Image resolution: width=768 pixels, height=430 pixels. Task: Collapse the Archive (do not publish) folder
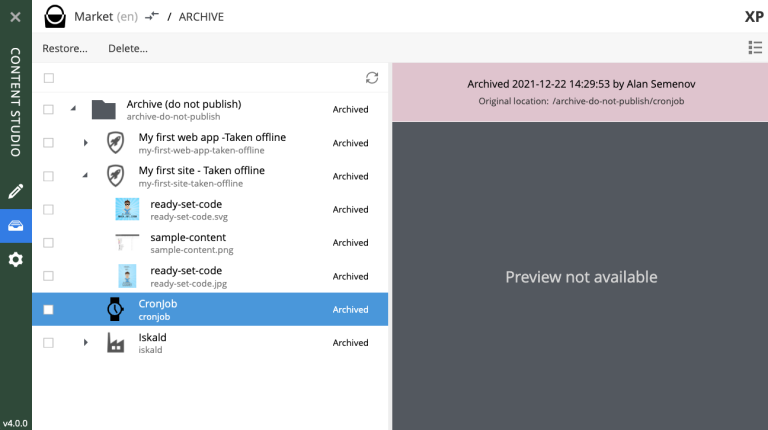(74, 109)
